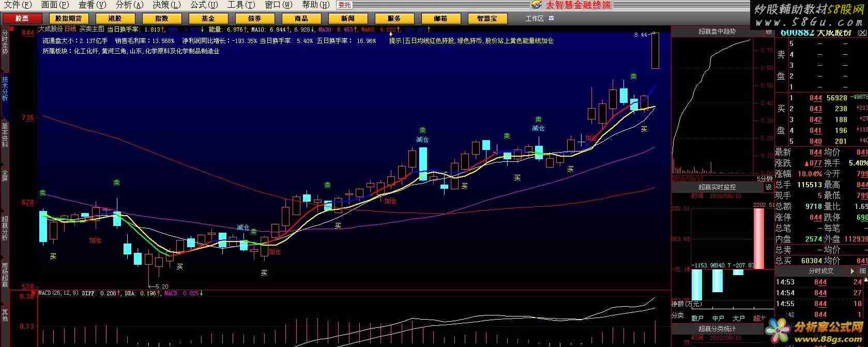Open the 智慧宝 toolbar button
The width and height of the screenshot is (868, 347).
pyautogui.click(x=487, y=19)
